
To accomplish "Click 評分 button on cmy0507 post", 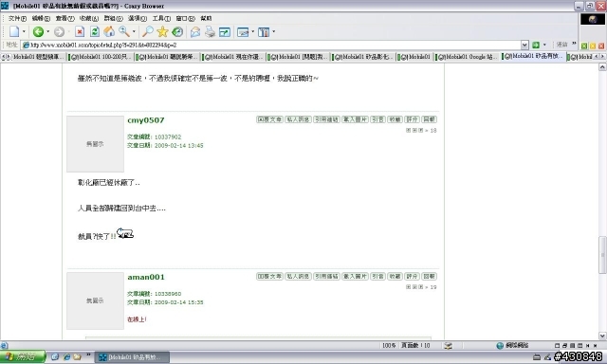I will point(412,119).
